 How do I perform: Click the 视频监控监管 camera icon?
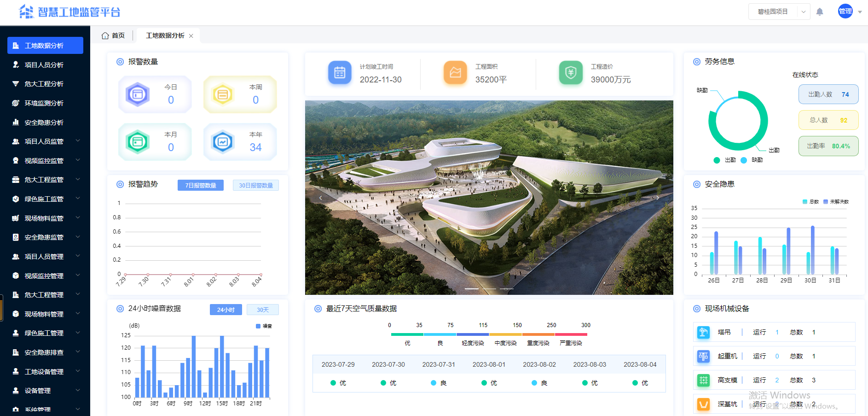point(16,160)
